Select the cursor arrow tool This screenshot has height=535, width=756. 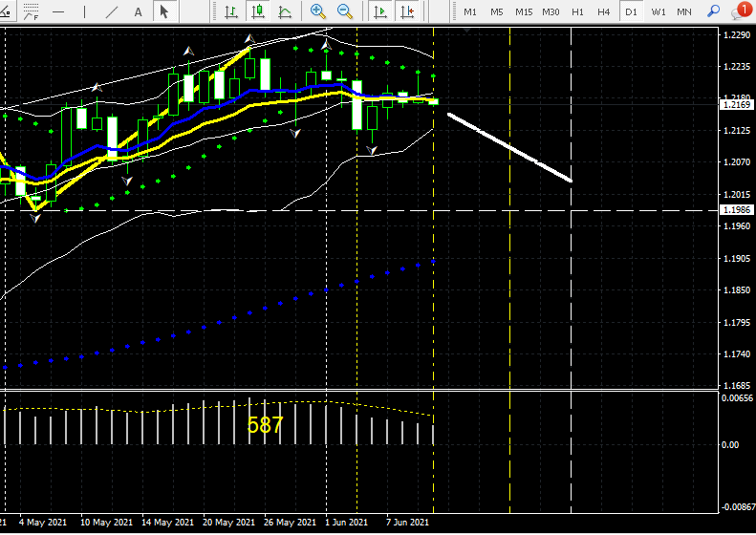click(164, 11)
